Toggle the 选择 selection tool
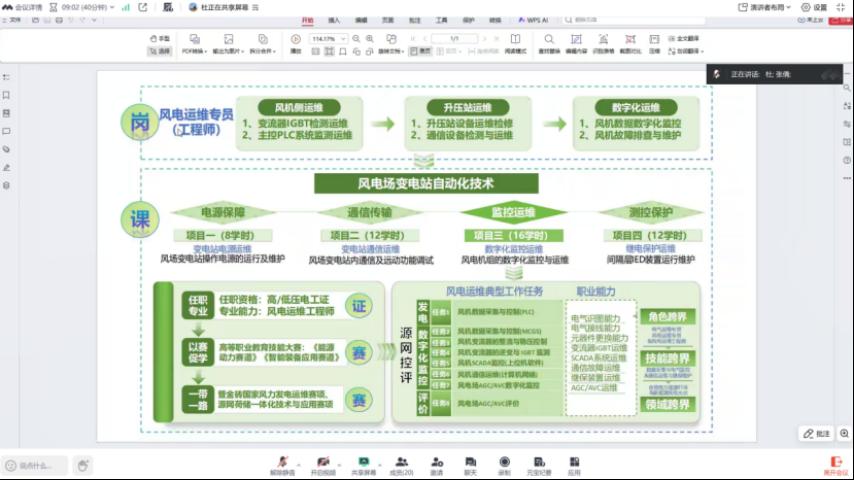The image size is (854, 480). pos(161,50)
